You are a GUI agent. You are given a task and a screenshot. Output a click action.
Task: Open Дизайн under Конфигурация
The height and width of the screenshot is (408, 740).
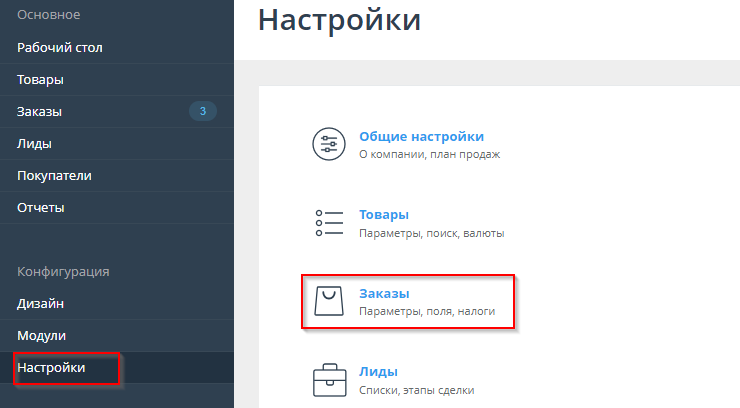(41, 303)
